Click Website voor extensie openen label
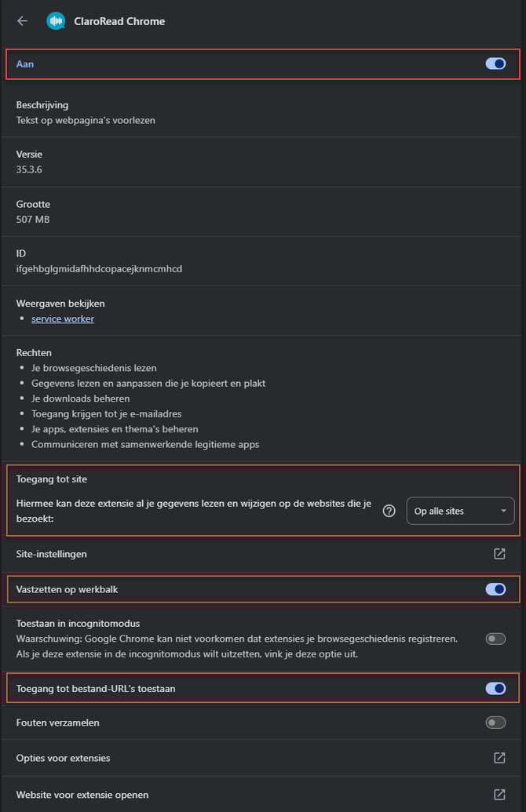Image resolution: width=526 pixels, height=812 pixels. 82,795
